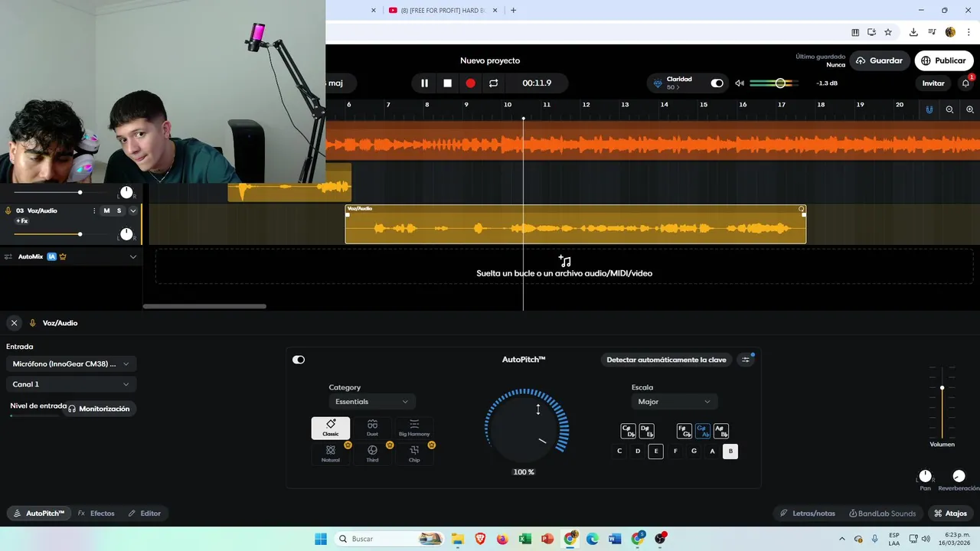980x551 pixels.
Task: Click the Pan knob in the panel
Action: (926, 476)
